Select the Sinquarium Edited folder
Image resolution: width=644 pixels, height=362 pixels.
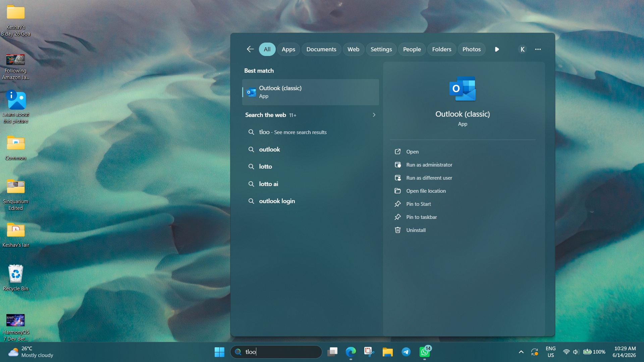coord(16,194)
